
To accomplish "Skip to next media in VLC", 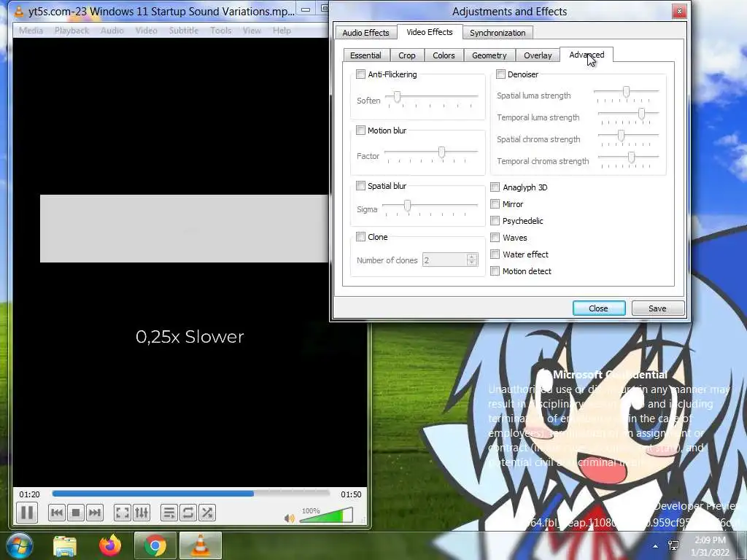I will 95,513.
